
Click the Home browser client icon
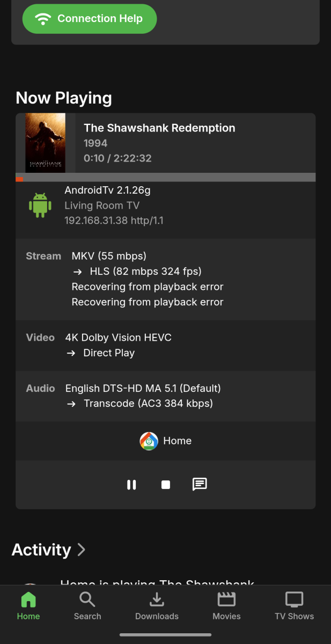(x=148, y=441)
